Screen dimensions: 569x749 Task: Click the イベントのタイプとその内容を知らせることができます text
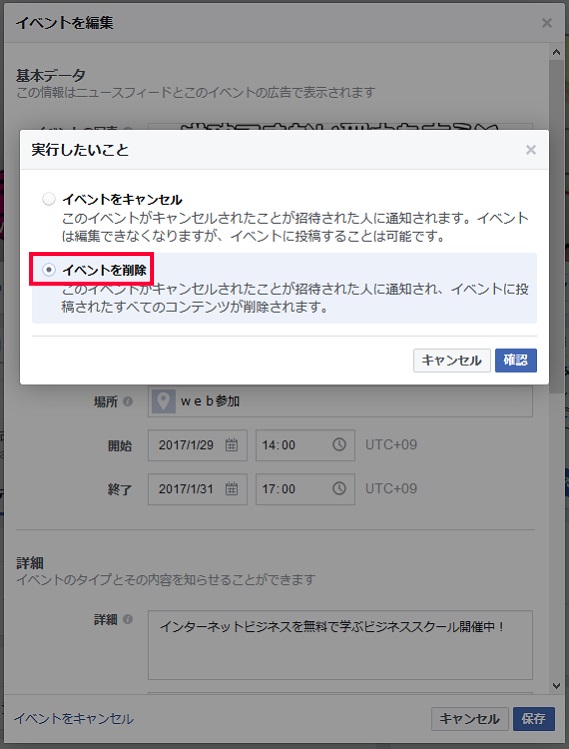[166, 580]
